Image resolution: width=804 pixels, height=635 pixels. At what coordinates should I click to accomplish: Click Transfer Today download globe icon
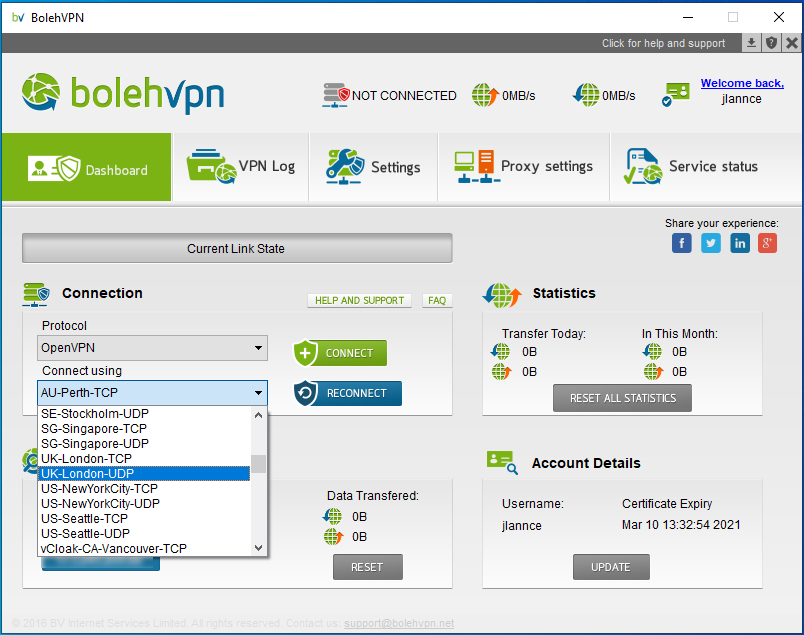(x=500, y=352)
